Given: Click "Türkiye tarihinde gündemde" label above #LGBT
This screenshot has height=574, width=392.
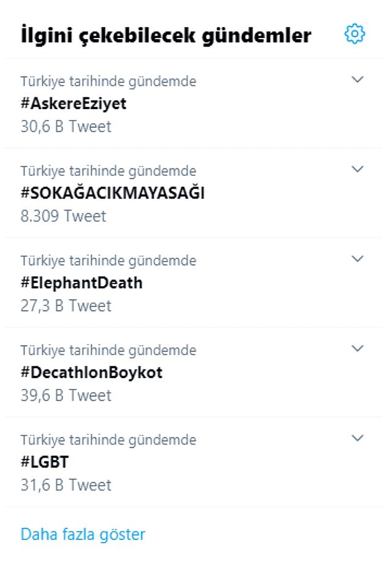Looking at the screenshot, I should [108, 440].
